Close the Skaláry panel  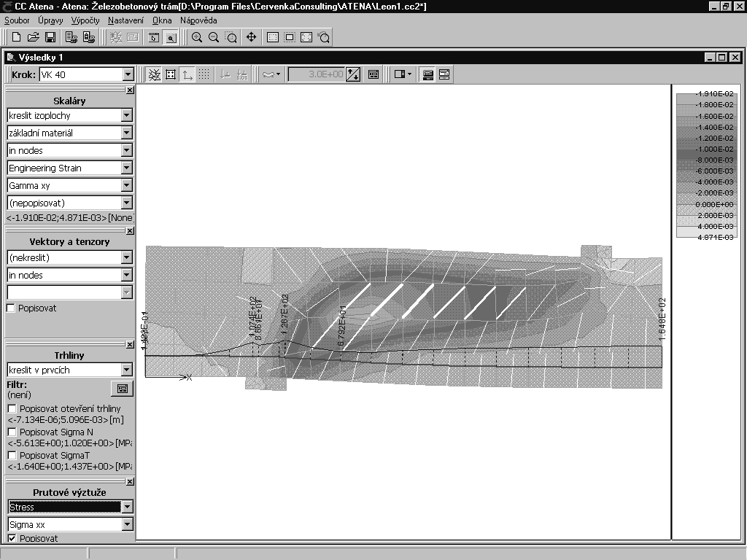[130, 90]
